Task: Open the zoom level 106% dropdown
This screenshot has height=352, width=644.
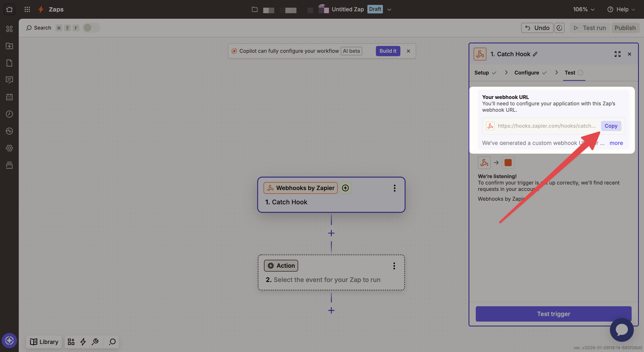Action: 584,9
